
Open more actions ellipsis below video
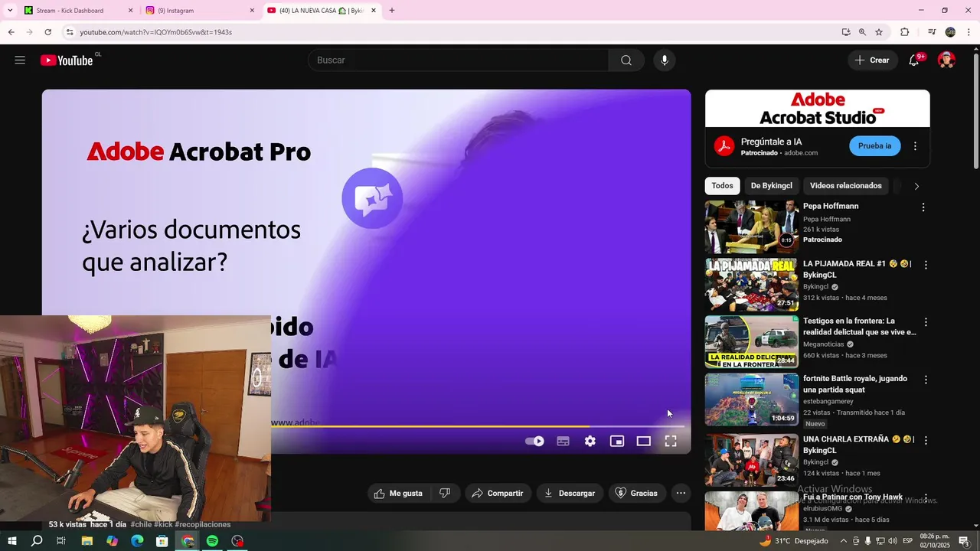coord(681,494)
